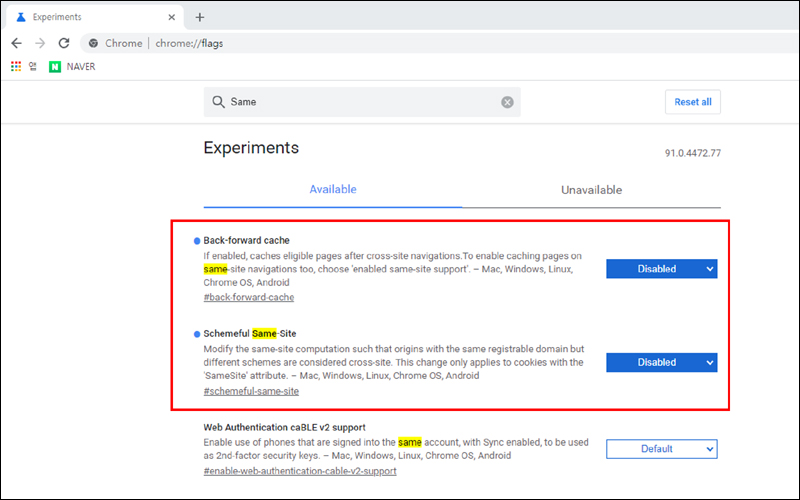Click the forward navigation arrow
Viewport: 800px width, 500px height.
click(40, 43)
